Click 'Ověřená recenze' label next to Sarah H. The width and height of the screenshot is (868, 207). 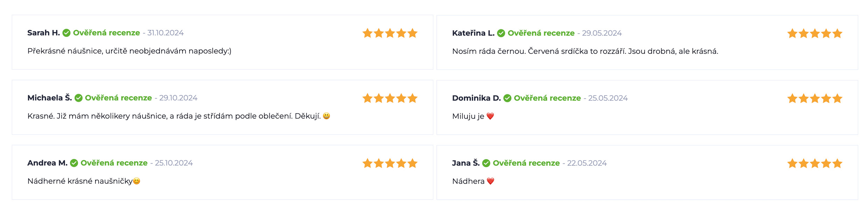(x=106, y=33)
